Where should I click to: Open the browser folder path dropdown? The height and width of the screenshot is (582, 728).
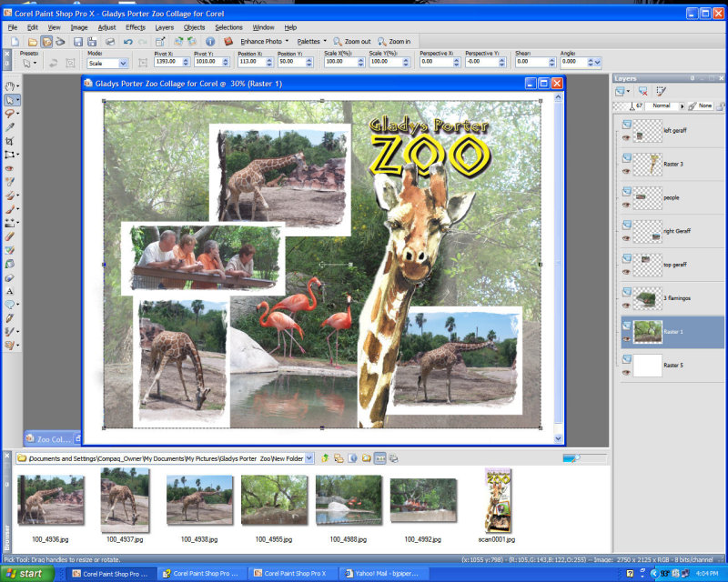click(x=309, y=458)
